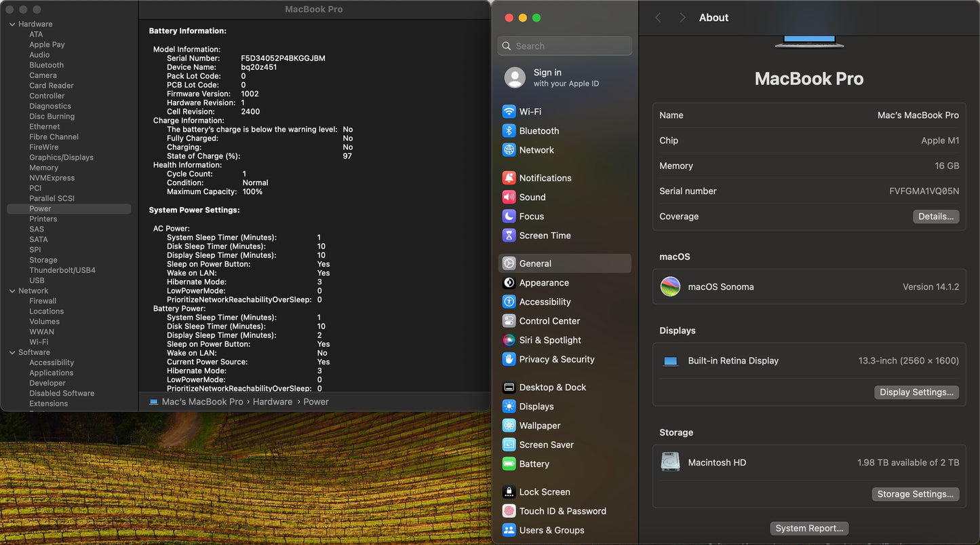The width and height of the screenshot is (980, 545).
Task: Collapse the Network section in System Information
Action: point(12,291)
